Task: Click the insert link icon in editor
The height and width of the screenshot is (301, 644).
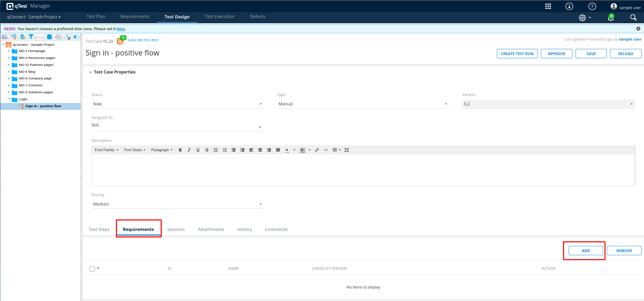Action: [x=317, y=150]
